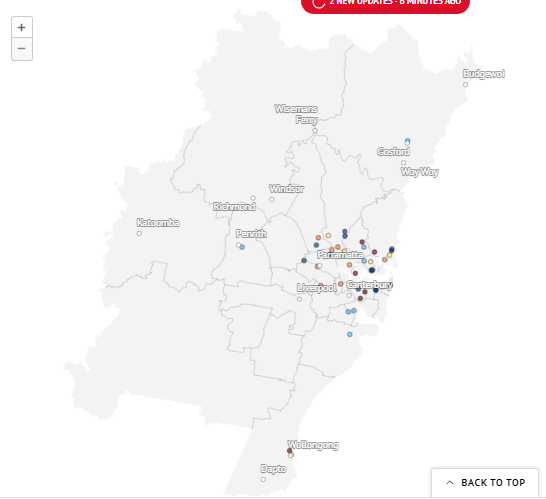
Task: Select the Woy Woy location marker
Action: point(404,163)
